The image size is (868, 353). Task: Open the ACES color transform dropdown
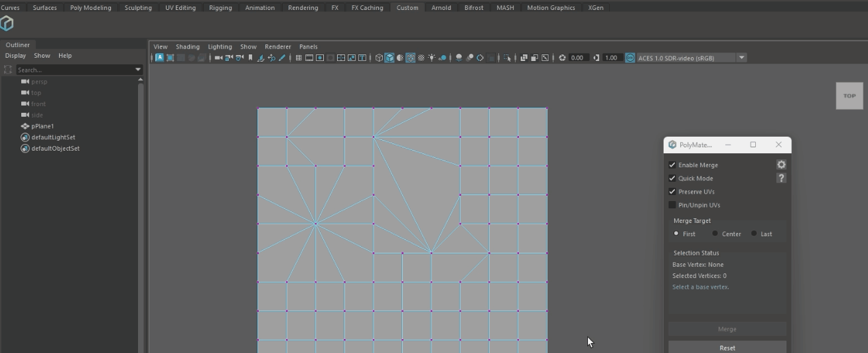click(742, 58)
